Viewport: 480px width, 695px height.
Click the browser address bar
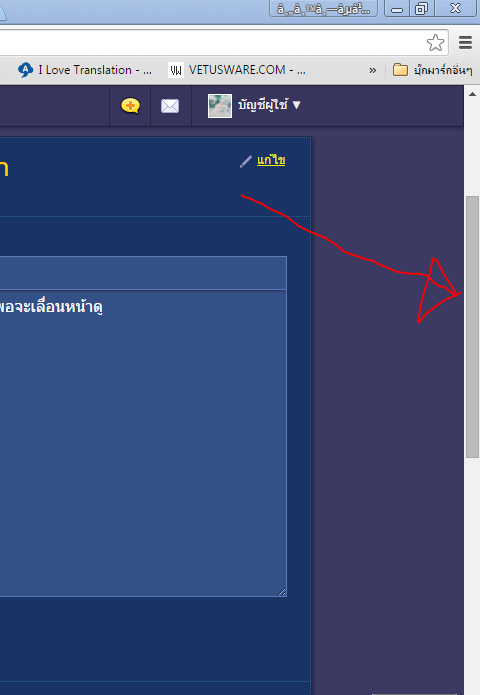pos(213,43)
